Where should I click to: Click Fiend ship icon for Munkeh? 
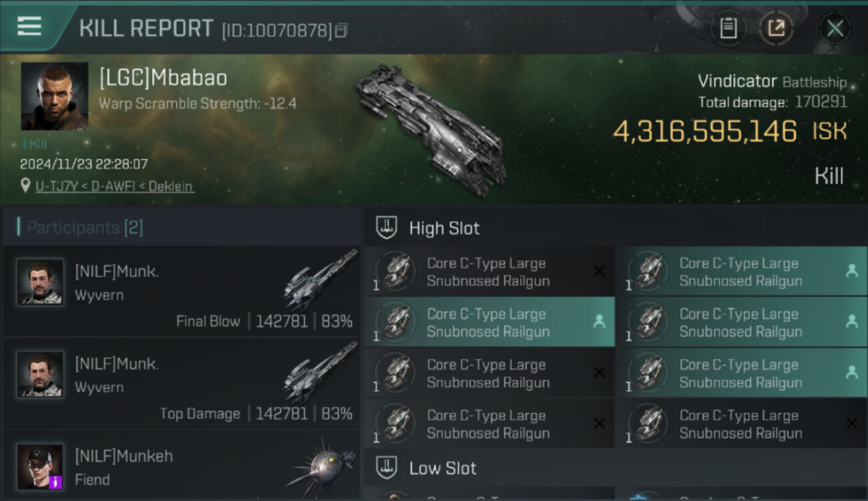tap(322, 466)
